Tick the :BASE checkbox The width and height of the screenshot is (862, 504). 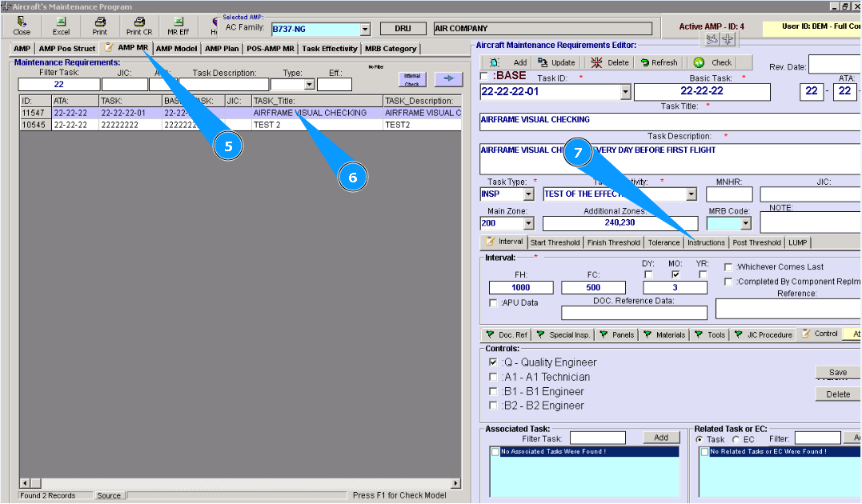(484, 76)
